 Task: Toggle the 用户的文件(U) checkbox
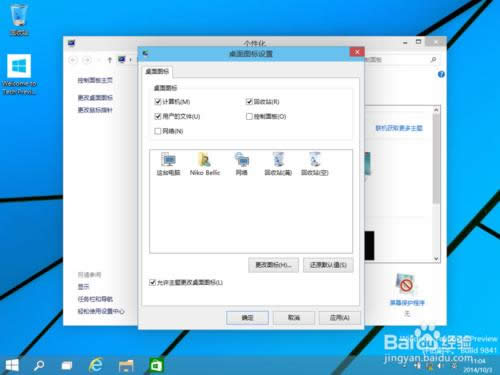pyautogui.click(x=158, y=116)
